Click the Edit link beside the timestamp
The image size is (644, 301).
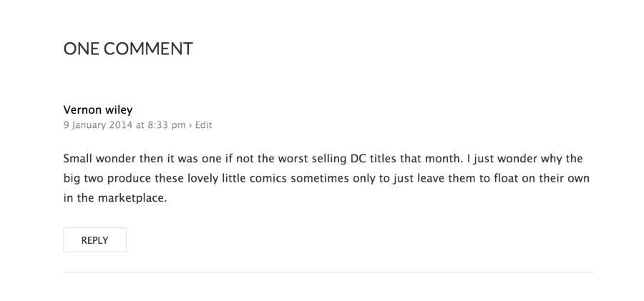coord(205,125)
